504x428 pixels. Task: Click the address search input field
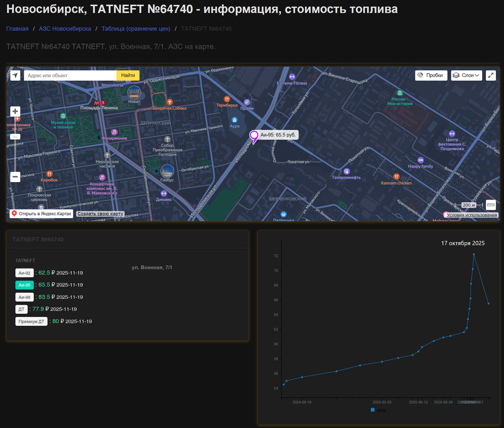pos(70,75)
